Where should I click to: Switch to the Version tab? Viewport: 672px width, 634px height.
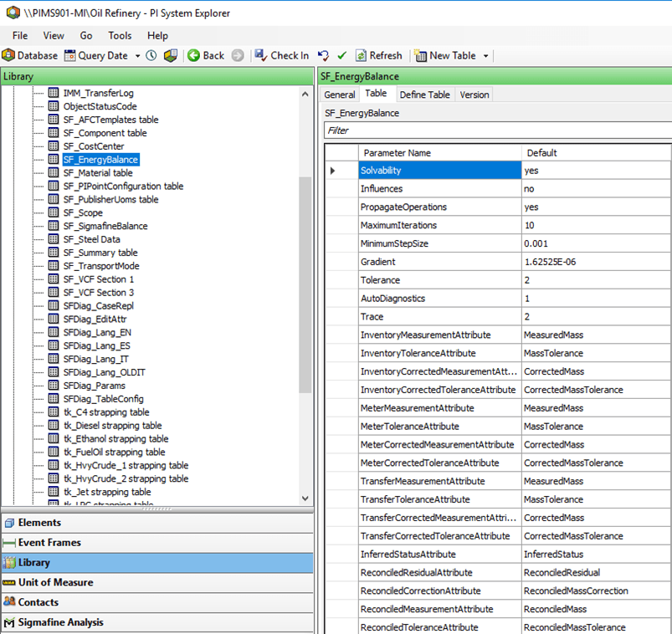tap(474, 95)
